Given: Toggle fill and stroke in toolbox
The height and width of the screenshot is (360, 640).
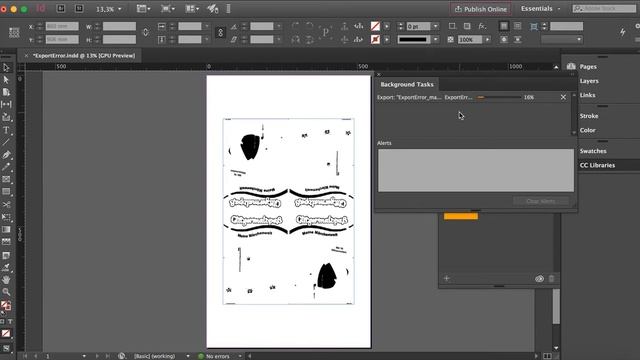Looking at the screenshot, I should click(6, 305).
